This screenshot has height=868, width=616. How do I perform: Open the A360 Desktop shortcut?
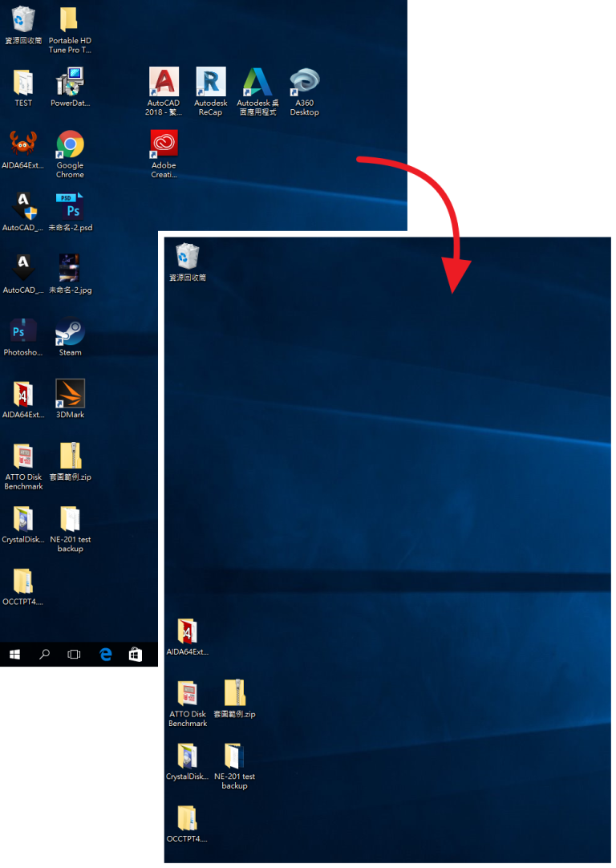(304, 83)
